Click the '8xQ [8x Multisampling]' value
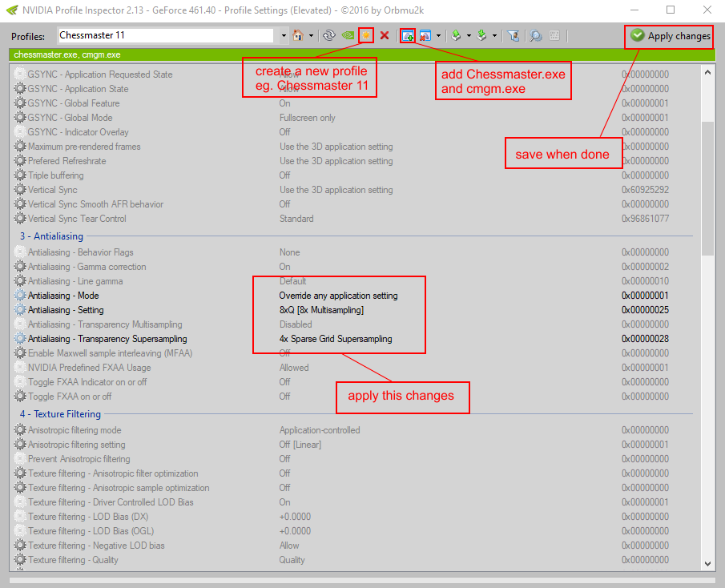 tap(321, 310)
